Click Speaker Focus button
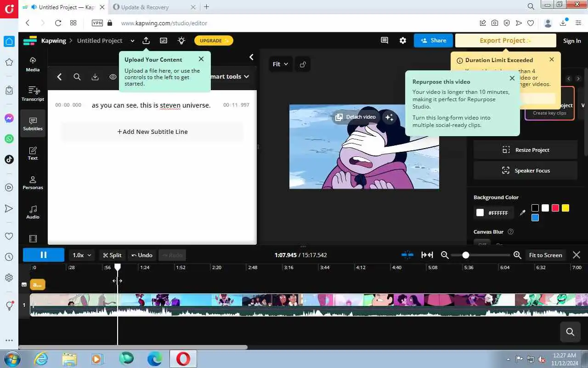 click(x=526, y=171)
